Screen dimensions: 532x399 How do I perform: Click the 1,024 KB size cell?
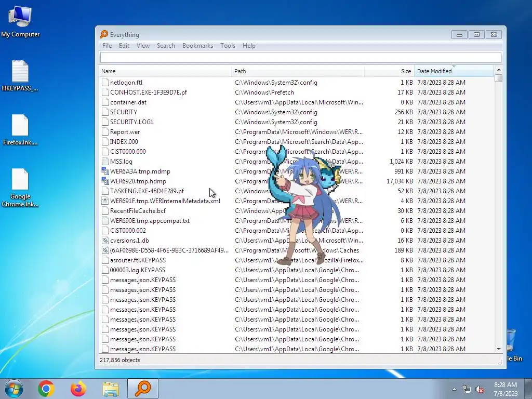[x=401, y=162]
